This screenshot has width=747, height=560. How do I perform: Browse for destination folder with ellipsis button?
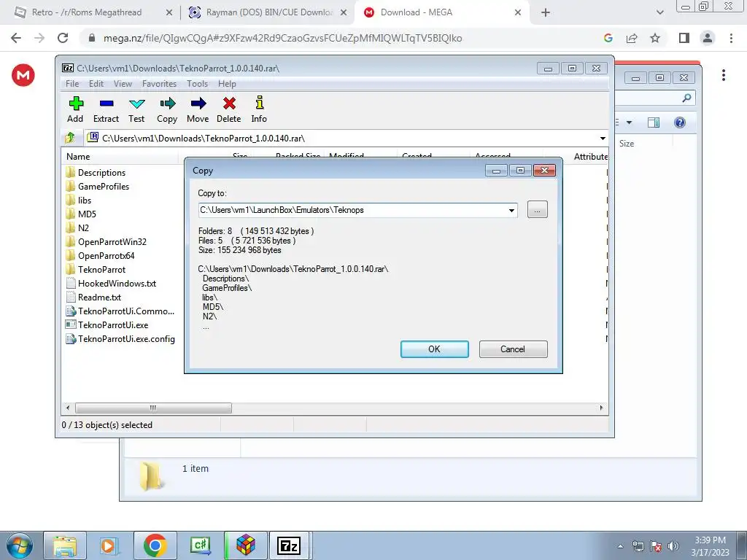click(x=538, y=210)
